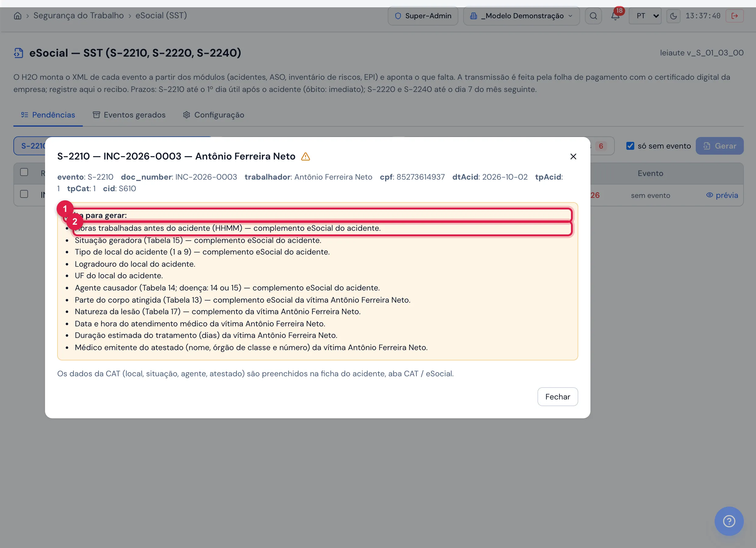Image resolution: width=756 pixels, height=548 pixels.
Task: Switch to the Eventos gerados tab
Action: tap(129, 115)
